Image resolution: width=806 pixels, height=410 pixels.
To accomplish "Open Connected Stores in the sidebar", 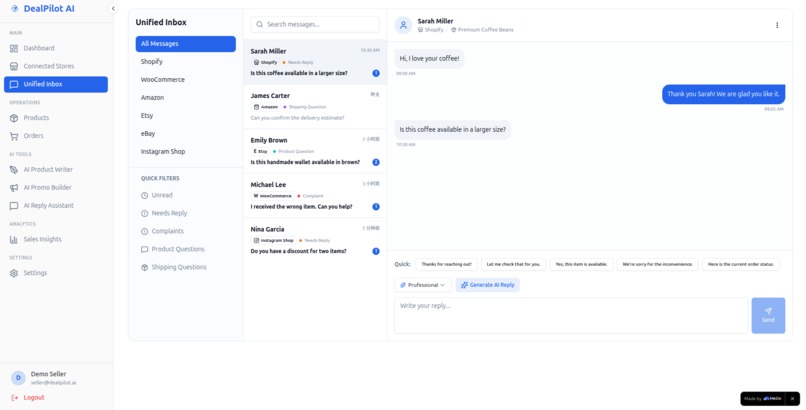I will point(56,66).
